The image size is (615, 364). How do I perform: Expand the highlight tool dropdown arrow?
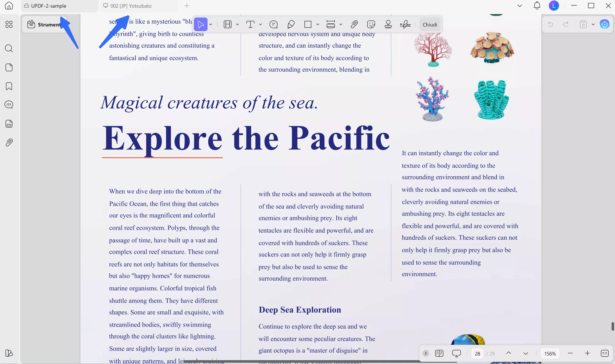[x=237, y=25]
